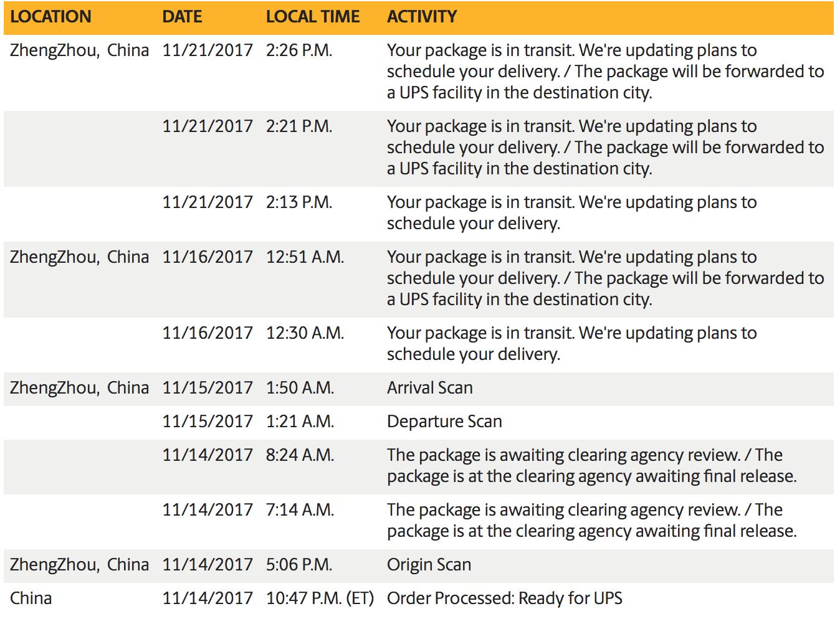Select the 10:47 P.M. (ET) time entry
Image resolution: width=840 pixels, height=624 pixels.
[320, 598]
